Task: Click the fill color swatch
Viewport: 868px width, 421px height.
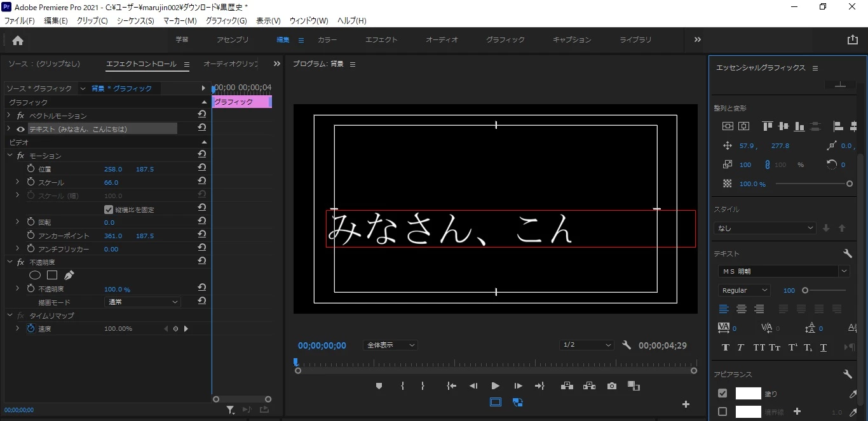Action: pyautogui.click(x=748, y=394)
